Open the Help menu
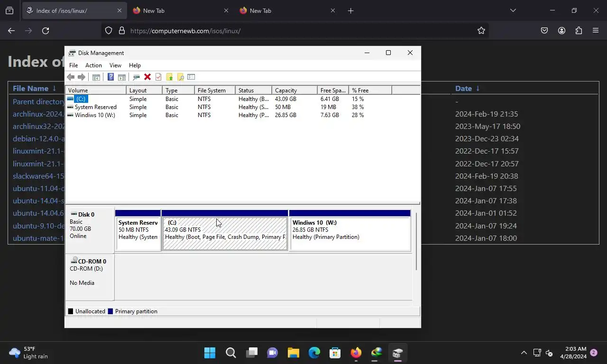The image size is (607, 364). 135,65
